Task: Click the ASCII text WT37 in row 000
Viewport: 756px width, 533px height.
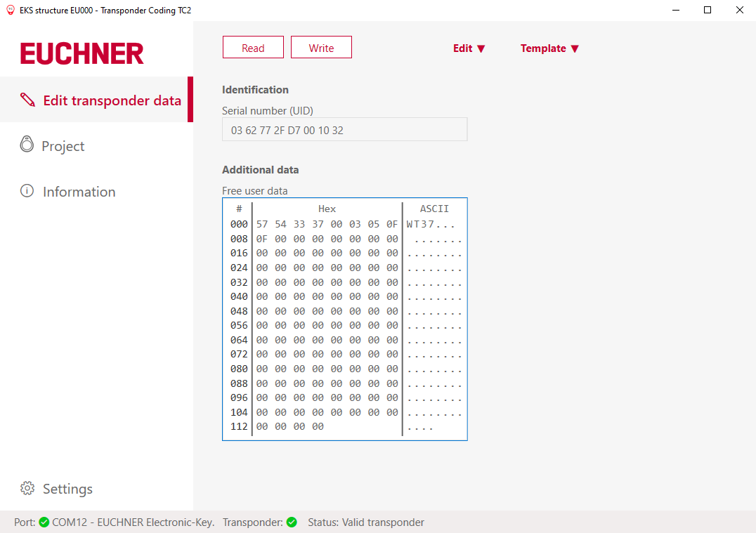Action: tap(420, 225)
